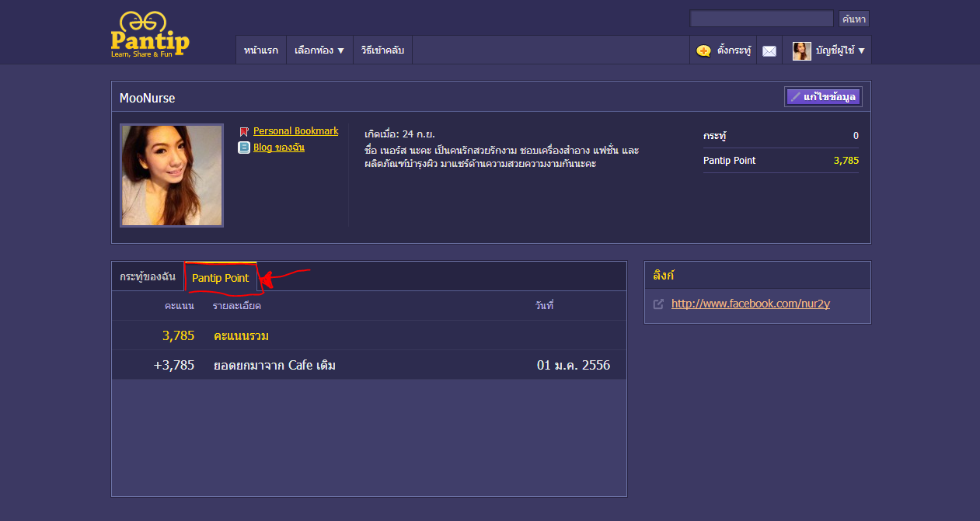This screenshot has height=521, width=980.
Task: Click the ค้นหา search button
Action: 853,19
